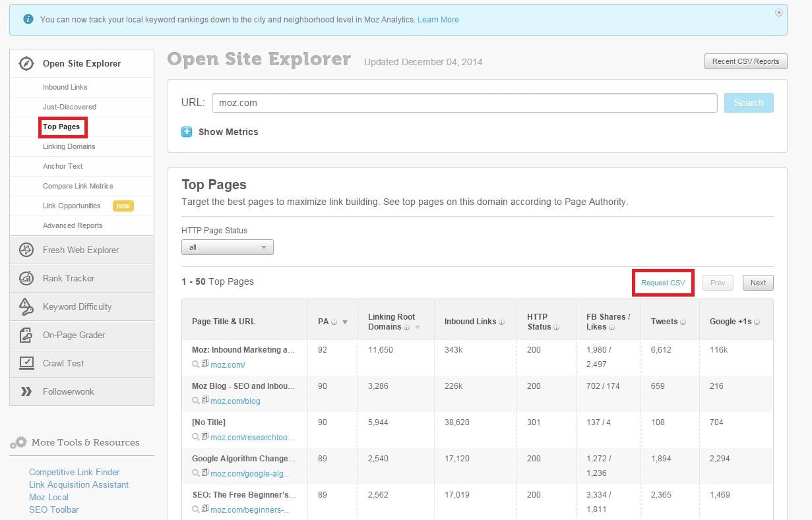Open Inbound Links in sidebar menu

tap(65, 87)
